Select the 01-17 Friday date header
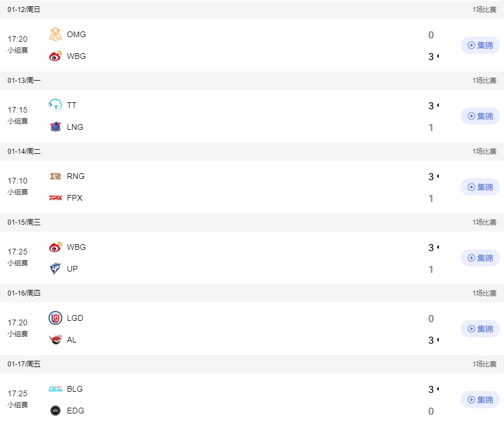 point(24,364)
